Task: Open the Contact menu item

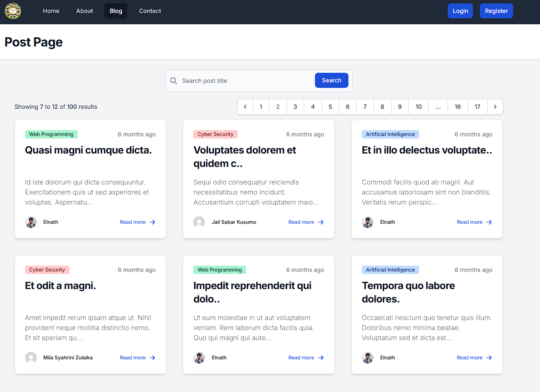Action: (x=150, y=11)
